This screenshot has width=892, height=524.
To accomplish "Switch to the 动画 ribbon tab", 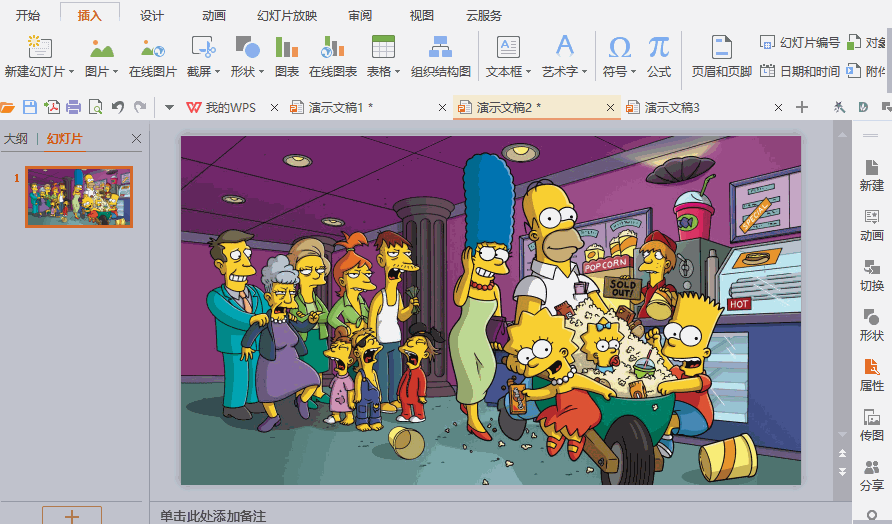I will (214, 15).
